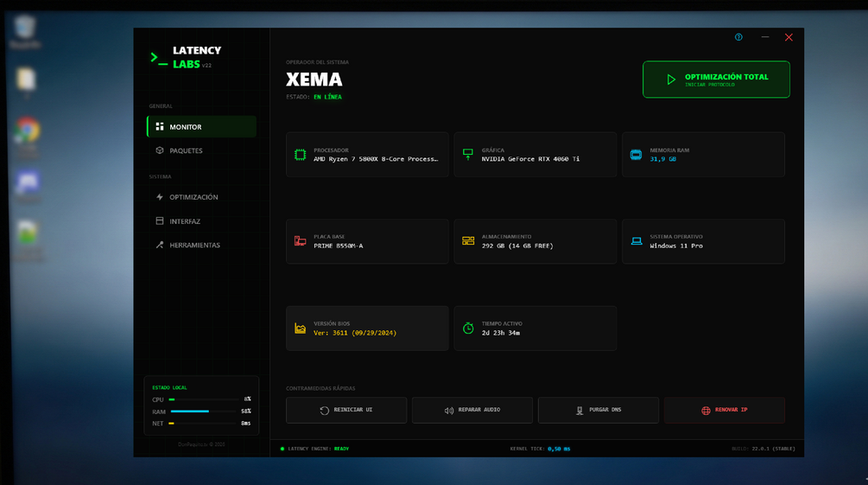Click the speaker icon on Reparar Audio
Screen dimensions: 868x485
449,411
